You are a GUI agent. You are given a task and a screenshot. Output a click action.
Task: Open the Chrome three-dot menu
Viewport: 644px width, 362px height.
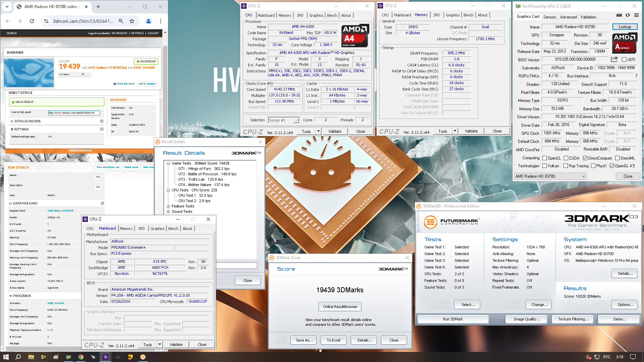coord(161,21)
